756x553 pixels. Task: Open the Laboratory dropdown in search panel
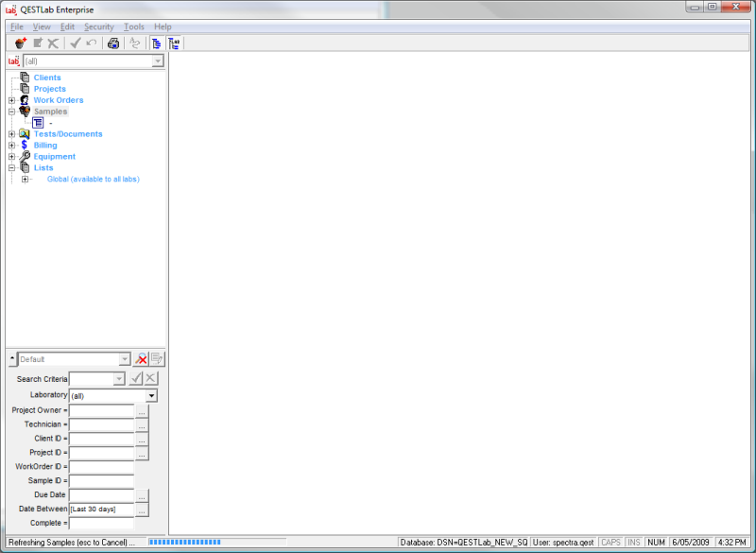(x=151, y=395)
